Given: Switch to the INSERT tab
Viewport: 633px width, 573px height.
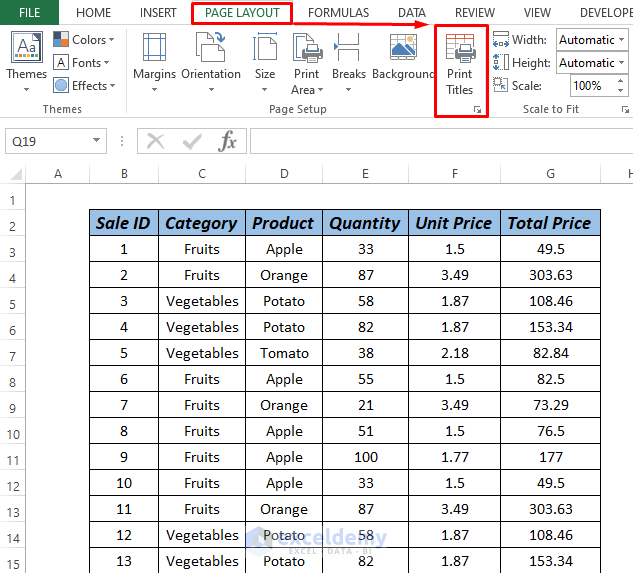Looking at the screenshot, I should click(x=158, y=13).
